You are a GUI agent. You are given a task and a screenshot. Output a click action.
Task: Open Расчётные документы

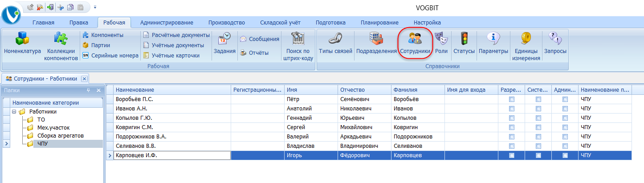[176, 35]
